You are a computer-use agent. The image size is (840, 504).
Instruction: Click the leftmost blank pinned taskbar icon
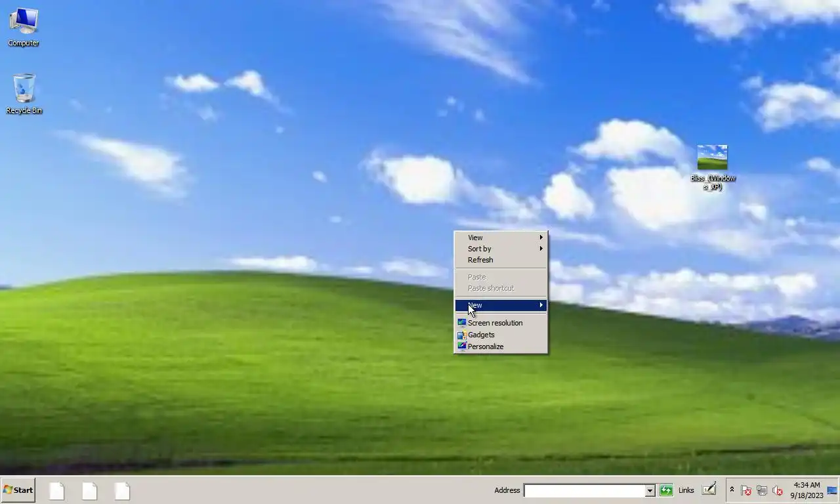pyautogui.click(x=57, y=490)
